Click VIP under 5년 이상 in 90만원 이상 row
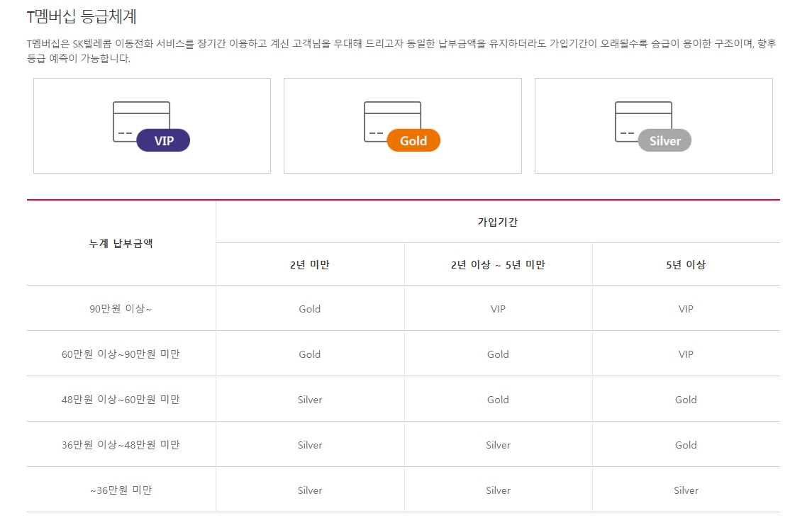The width and height of the screenshot is (812, 518). [x=686, y=309]
